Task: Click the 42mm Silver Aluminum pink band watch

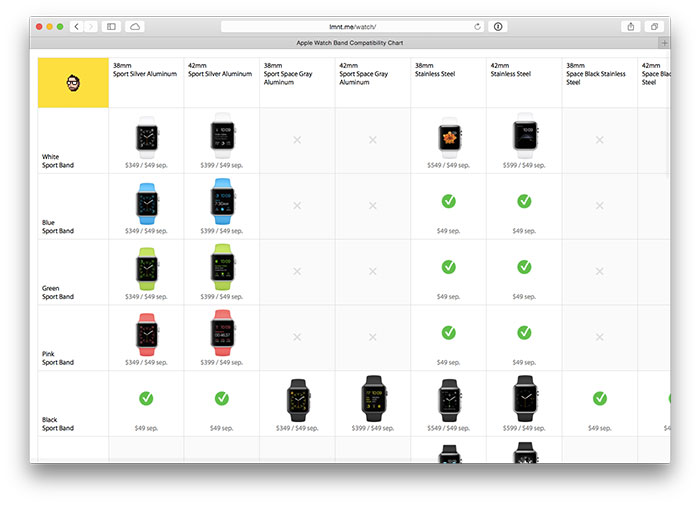Action: point(222,333)
